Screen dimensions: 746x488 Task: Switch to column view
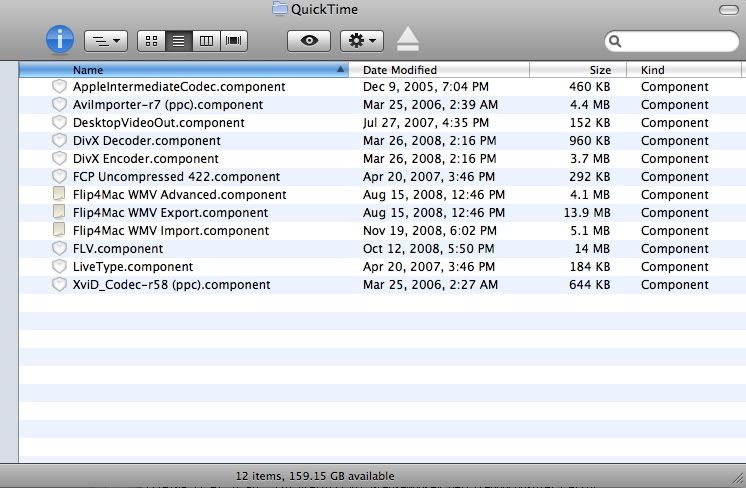coord(206,41)
